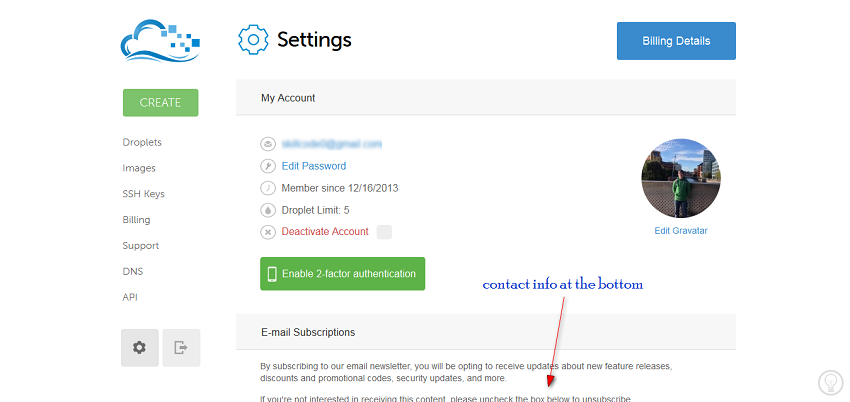Click the circular profile photo
The height and width of the screenshot is (402, 850).
[681, 178]
